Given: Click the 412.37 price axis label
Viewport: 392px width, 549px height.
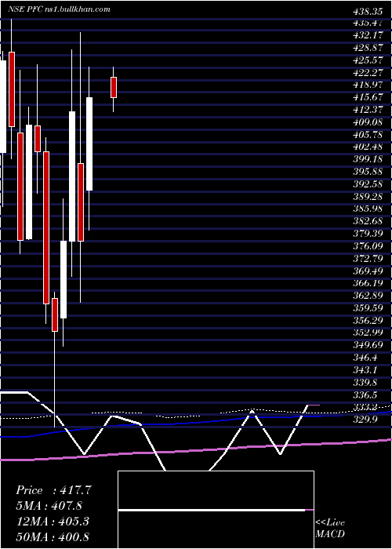Looking at the screenshot, I should (369, 110).
